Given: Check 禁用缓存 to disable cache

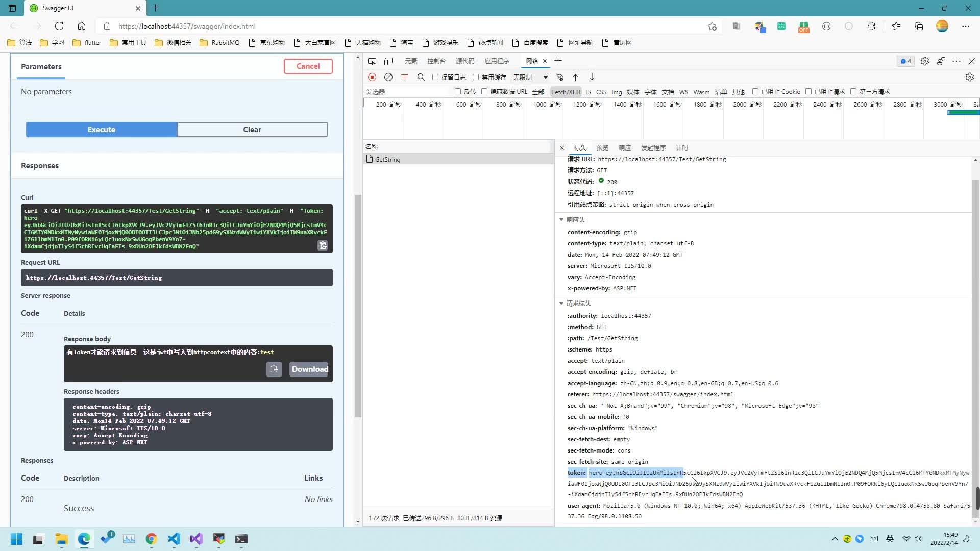Looking at the screenshot, I should point(476,77).
